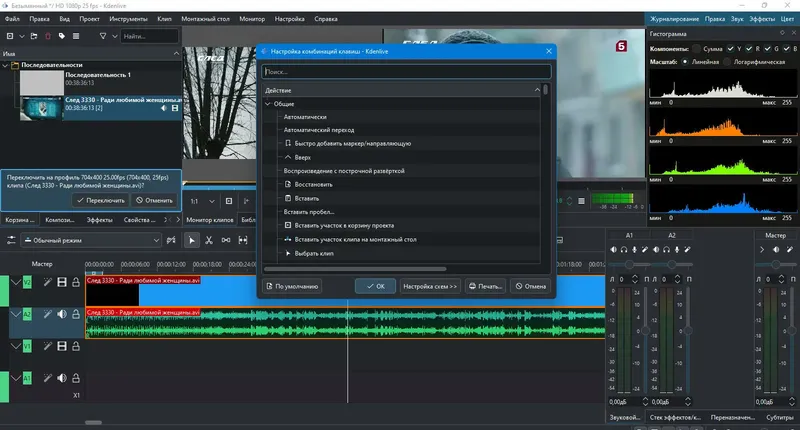
Task: Click the По умолчанию button
Action: pyautogui.click(x=292, y=286)
